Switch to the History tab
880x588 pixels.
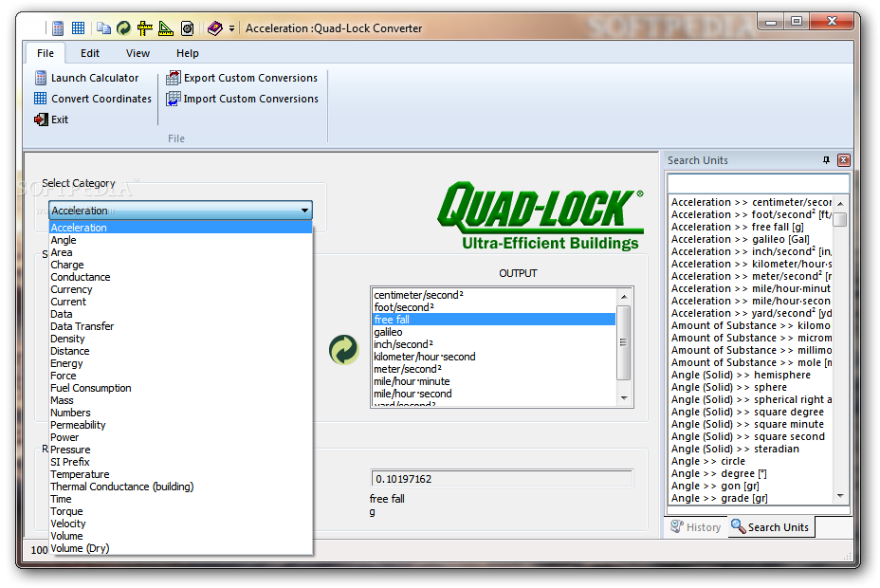696,527
